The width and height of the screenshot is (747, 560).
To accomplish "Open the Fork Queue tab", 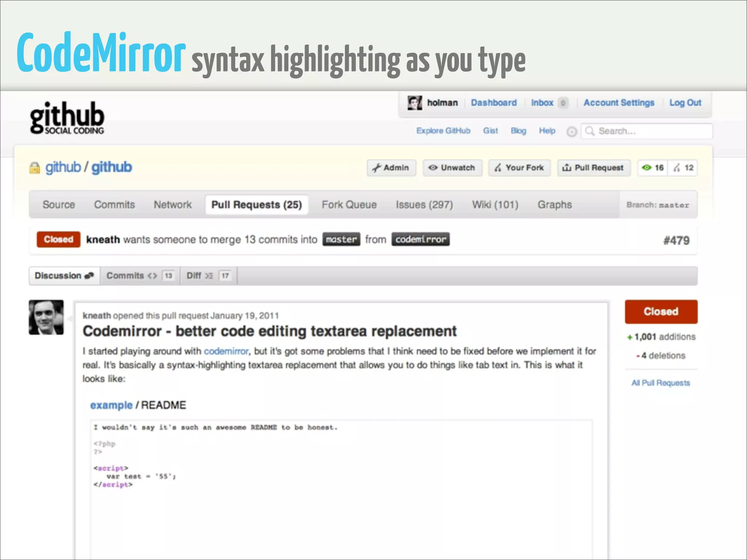I will (349, 205).
